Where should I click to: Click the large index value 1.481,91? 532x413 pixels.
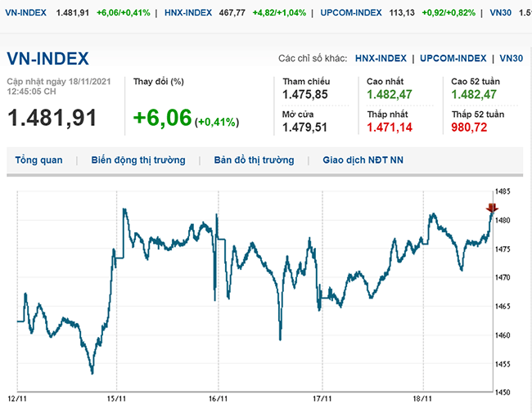52,118
